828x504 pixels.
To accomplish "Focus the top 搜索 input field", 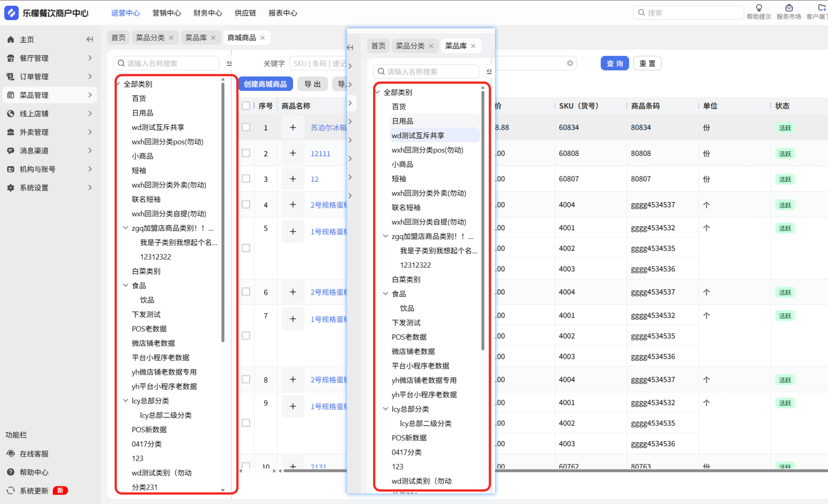I will pyautogui.click(x=688, y=13).
